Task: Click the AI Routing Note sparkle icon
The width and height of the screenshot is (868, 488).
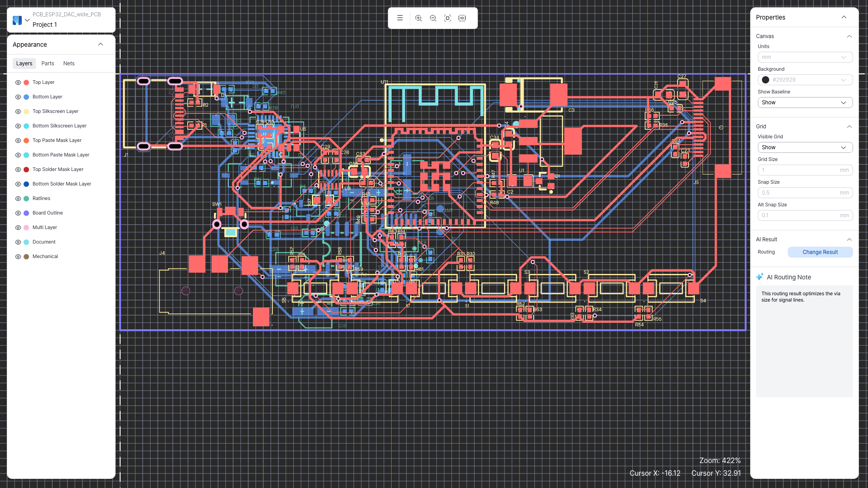Action: pyautogui.click(x=760, y=277)
